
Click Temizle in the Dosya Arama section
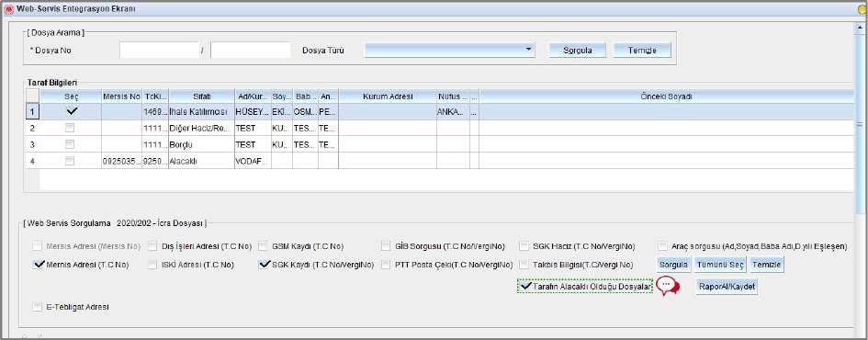[x=642, y=50]
